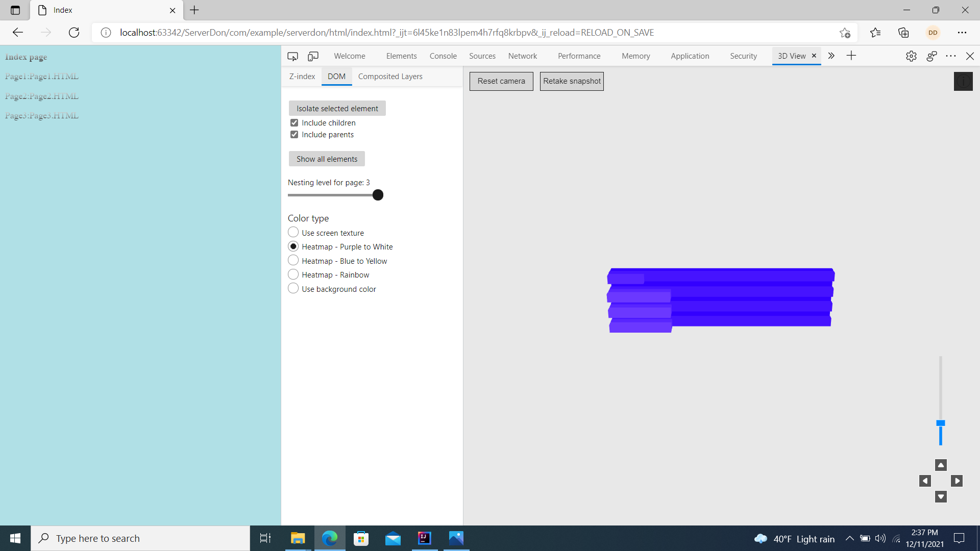Viewport: 980px width, 551px height.
Task: Open browser Settings and more menu
Action: pos(962,33)
